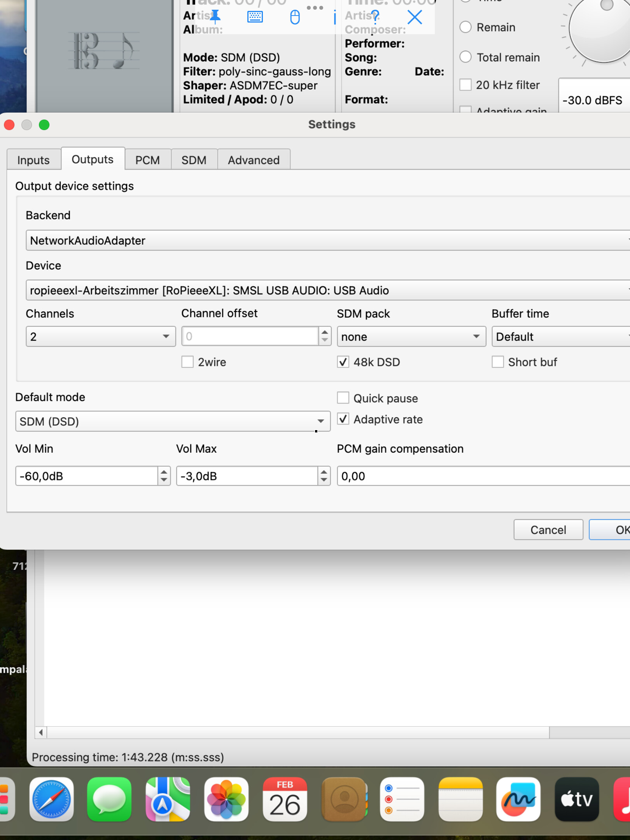Open Contacts from the Dock
The image size is (630, 840).
pyautogui.click(x=344, y=799)
